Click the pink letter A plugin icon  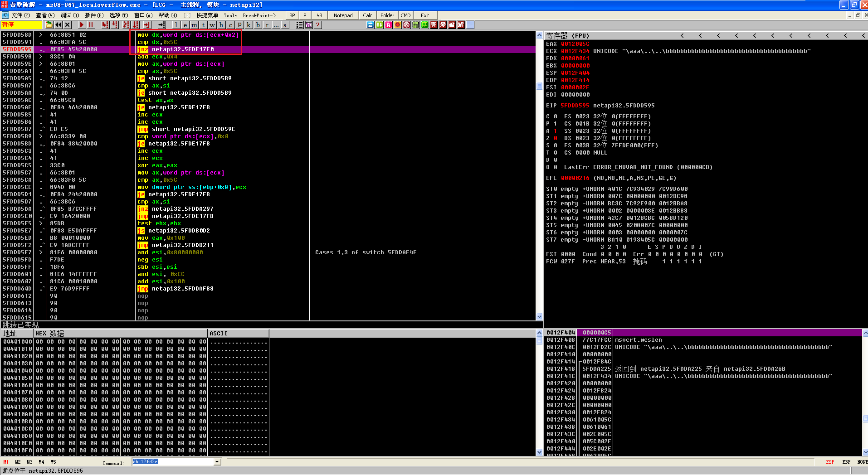pos(389,25)
